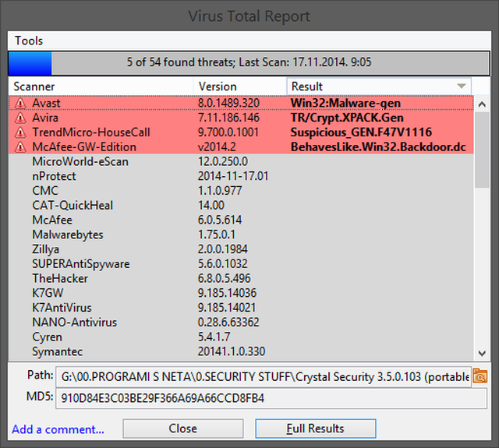Sort by the Scanner column header
The height and width of the screenshot is (448, 499).
click(101, 86)
